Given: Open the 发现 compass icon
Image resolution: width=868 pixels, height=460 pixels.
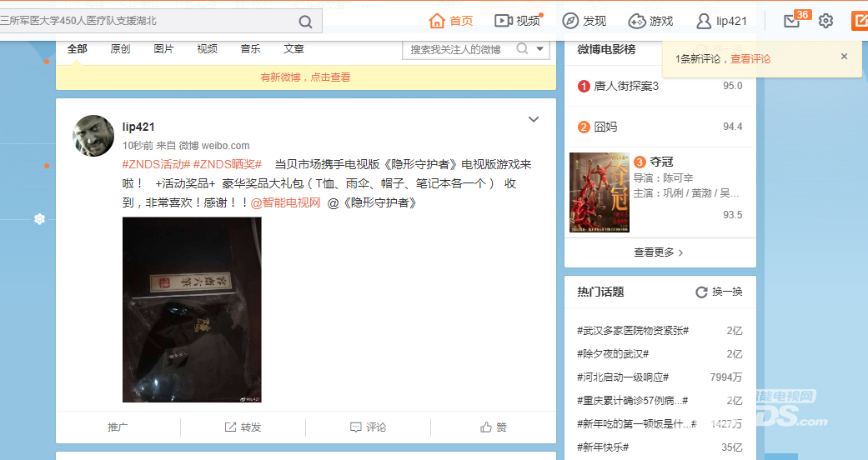Looking at the screenshot, I should 570,21.
